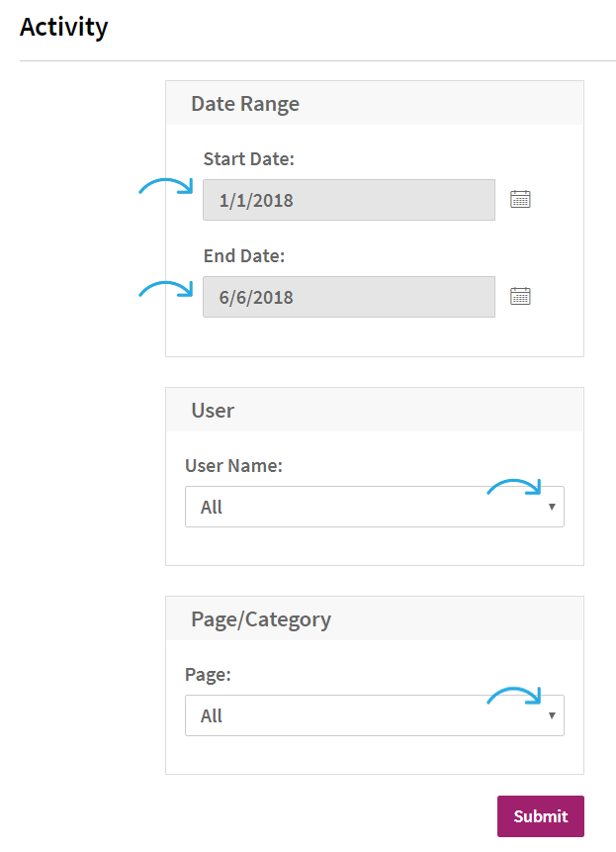Image resolution: width=616 pixels, height=852 pixels.
Task: Click the Start Date: label
Action: [248, 158]
